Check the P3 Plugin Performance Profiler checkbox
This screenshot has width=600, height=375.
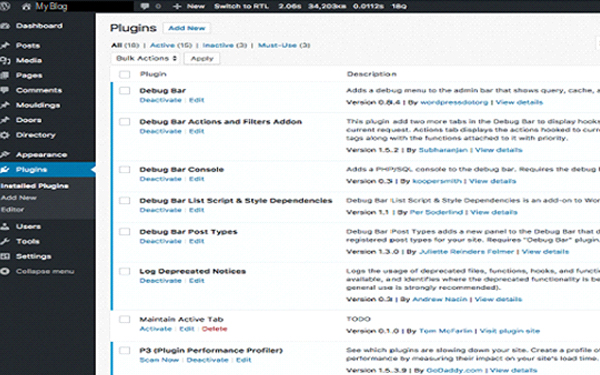(124, 351)
